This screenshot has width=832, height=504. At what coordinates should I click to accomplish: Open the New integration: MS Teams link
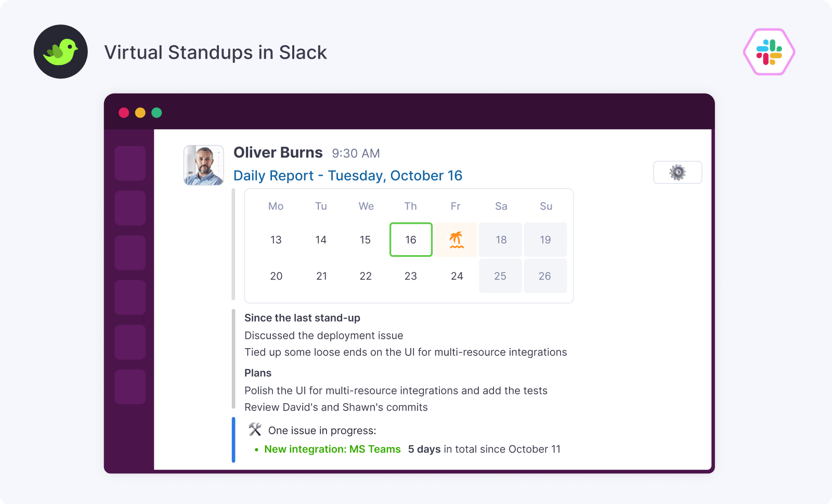(332, 449)
